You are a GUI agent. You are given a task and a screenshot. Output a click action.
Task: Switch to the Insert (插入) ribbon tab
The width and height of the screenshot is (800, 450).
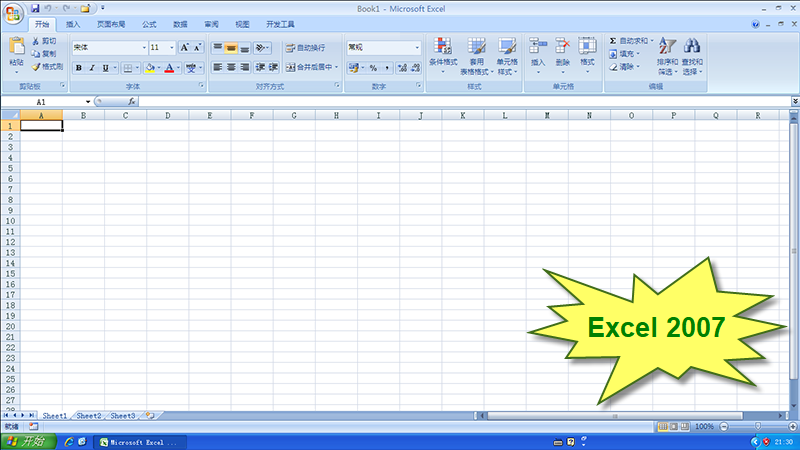[x=73, y=24]
